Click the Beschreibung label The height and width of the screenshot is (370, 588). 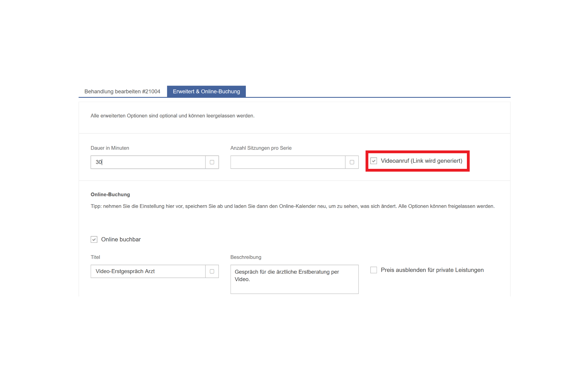(246, 257)
